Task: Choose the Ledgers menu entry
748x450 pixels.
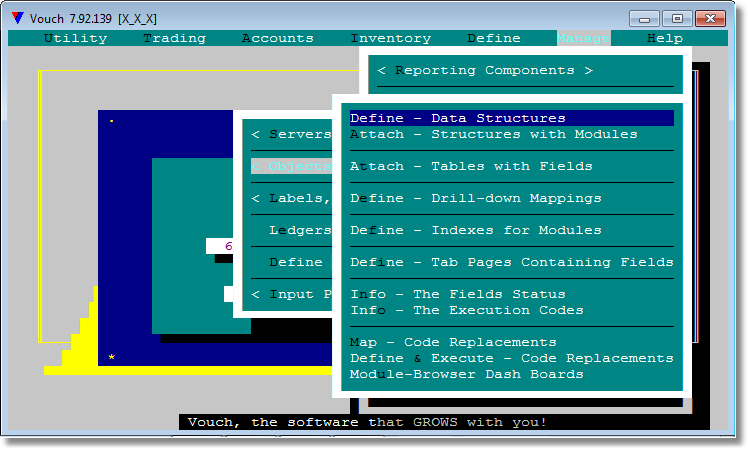Action: (x=300, y=230)
